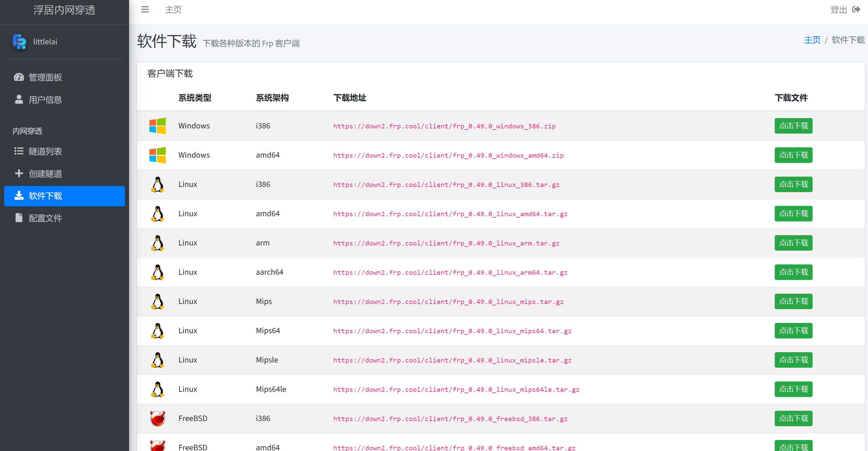Open 创建隧道 create tunnel page
This screenshot has height=451, width=868.
pos(45,174)
